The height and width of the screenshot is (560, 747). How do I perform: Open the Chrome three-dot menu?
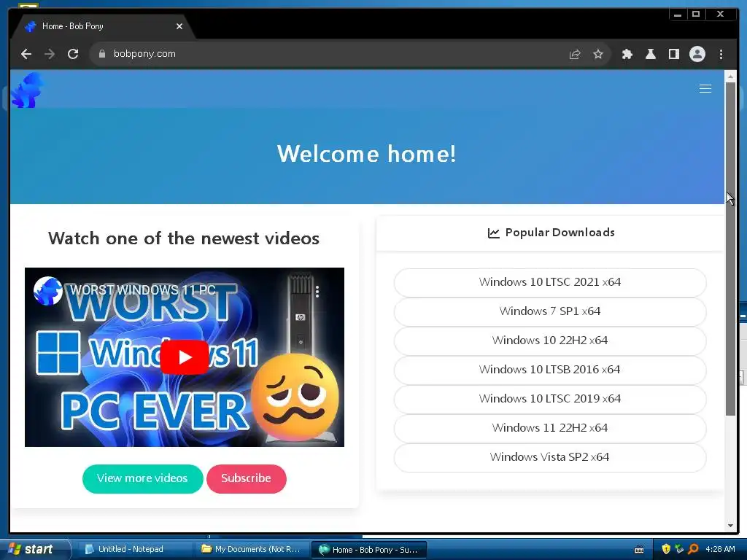(x=721, y=54)
